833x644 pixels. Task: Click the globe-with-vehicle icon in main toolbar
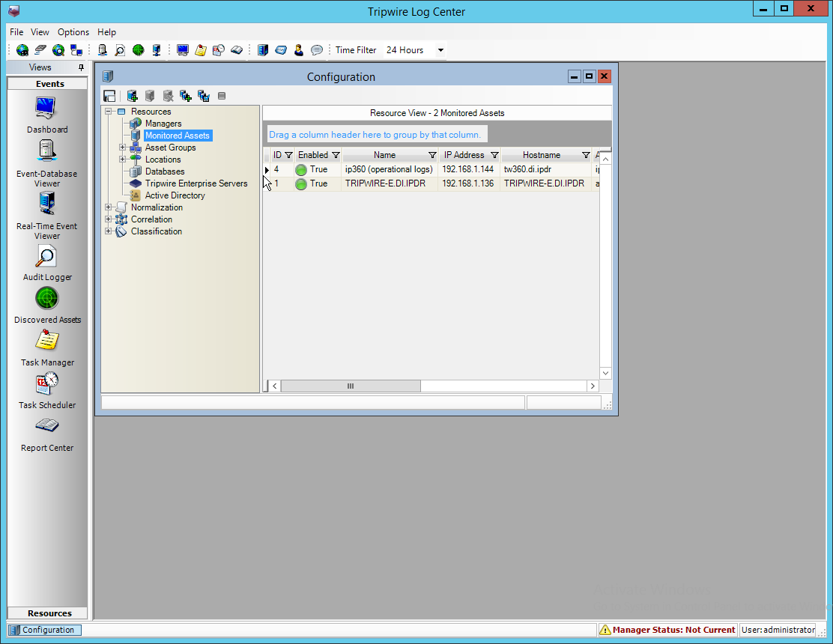22,50
